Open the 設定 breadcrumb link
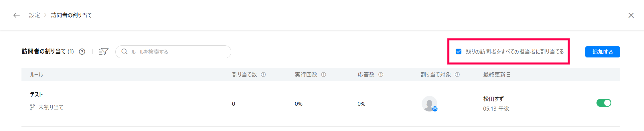Viewport: 644px width, 131px height. (34, 15)
